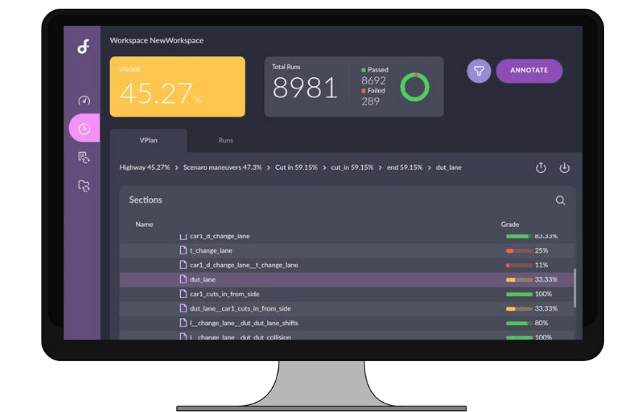Select the dut_lane__car1_cuts_in_from_side row
This screenshot has width=637, height=412.
240,309
